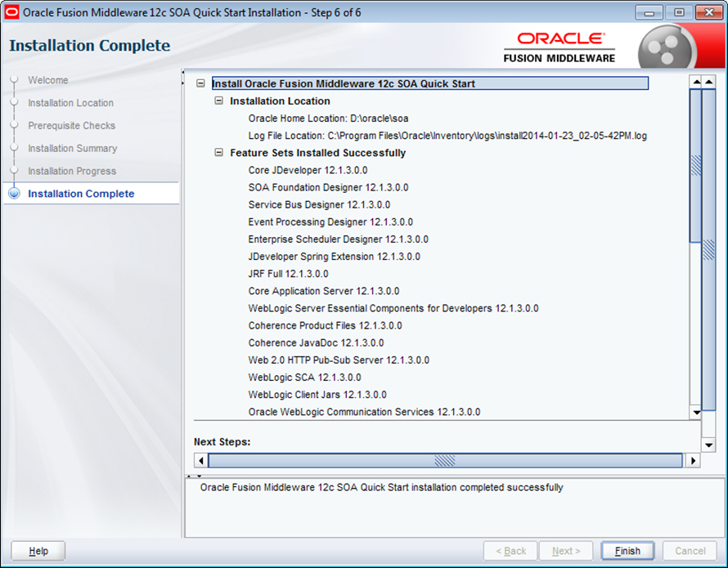Select the 'Oracle Home Location: D:\oracle\soa' row
Viewport: 728px width, 568px height.
pos(328,119)
